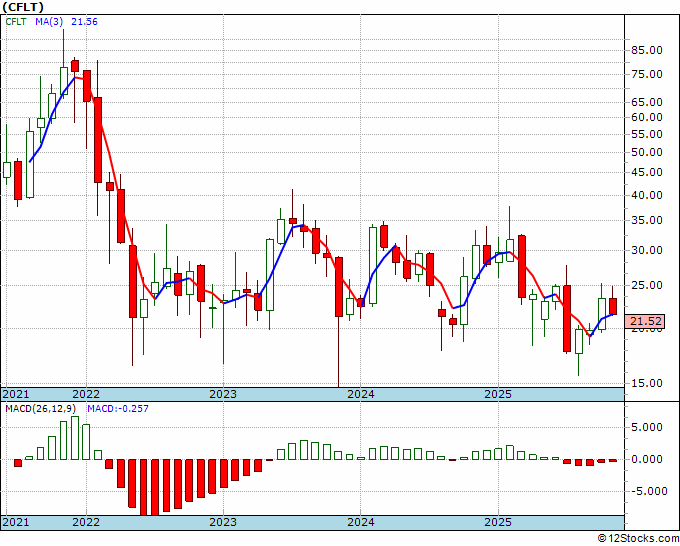This screenshot has height=546, width=680.
Task: Click 2024 on the price chart timeline
Action: [x=360, y=395]
